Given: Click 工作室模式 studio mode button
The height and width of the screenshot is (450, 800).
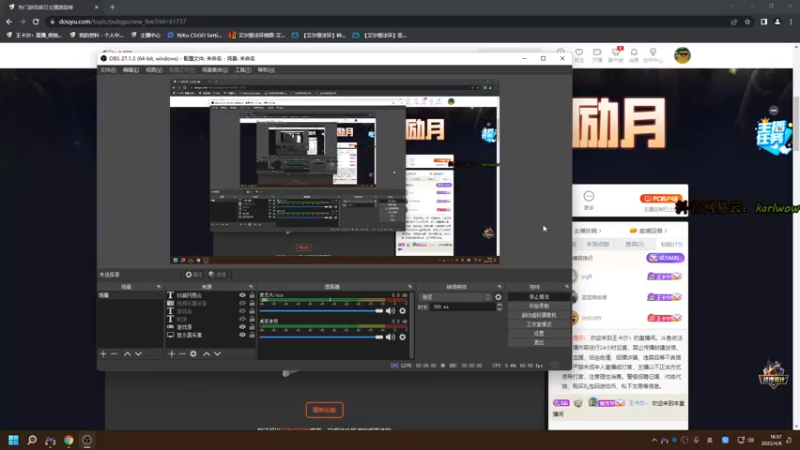Looking at the screenshot, I should click(539, 324).
